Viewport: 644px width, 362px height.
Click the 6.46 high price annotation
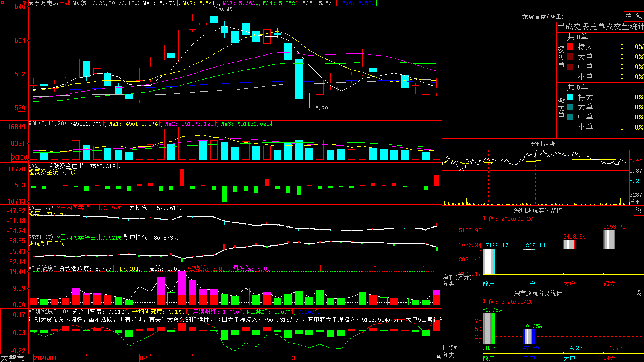[x=226, y=9]
